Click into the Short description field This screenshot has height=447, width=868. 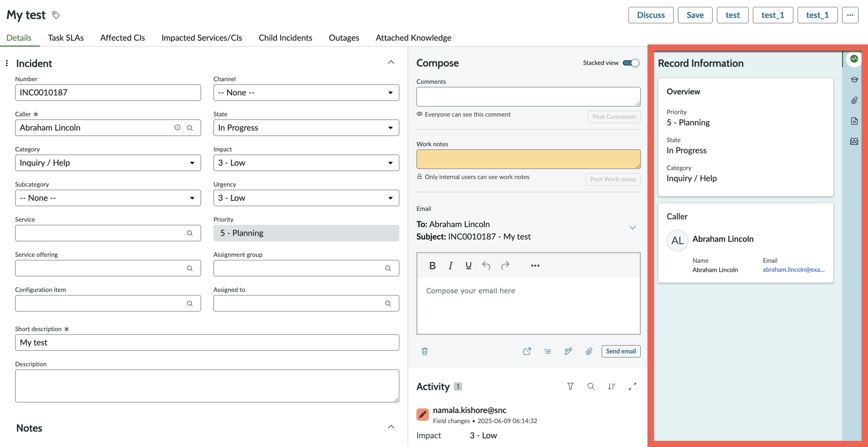(207, 343)
